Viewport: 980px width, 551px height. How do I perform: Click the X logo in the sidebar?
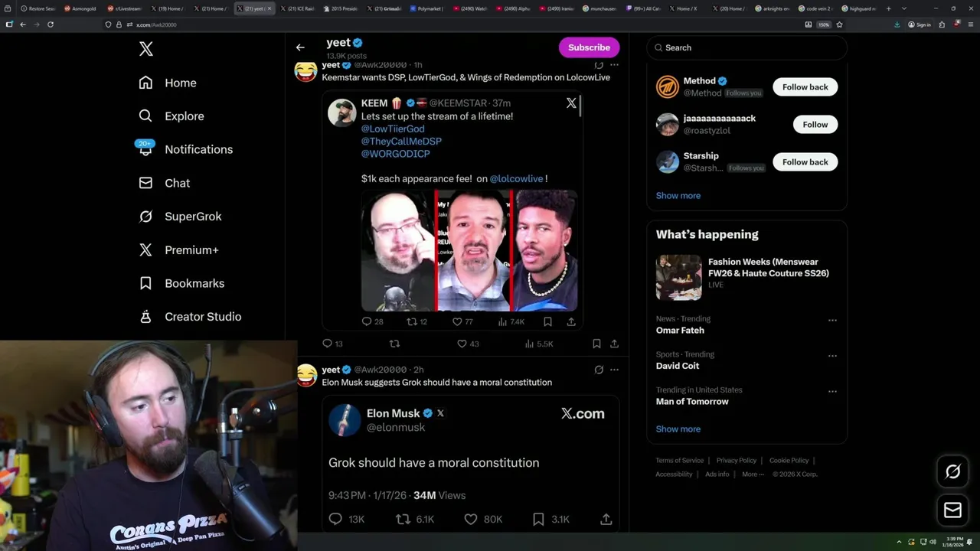click(x=146, y=49)
